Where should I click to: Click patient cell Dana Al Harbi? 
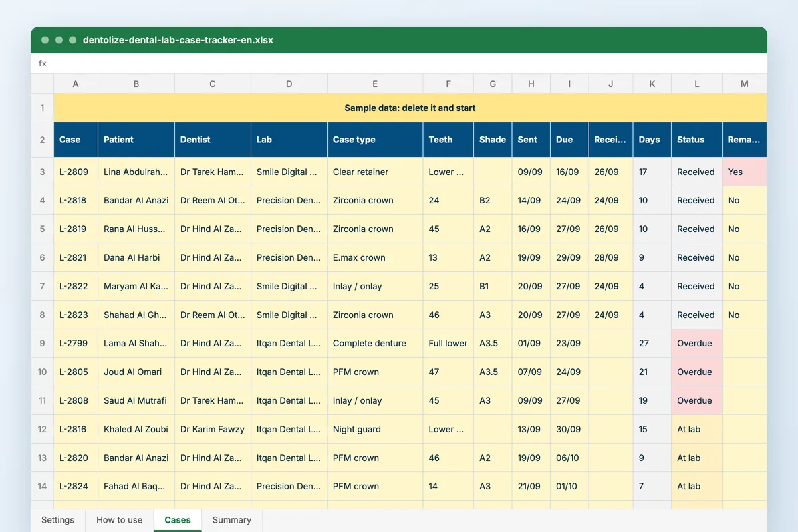136,257
